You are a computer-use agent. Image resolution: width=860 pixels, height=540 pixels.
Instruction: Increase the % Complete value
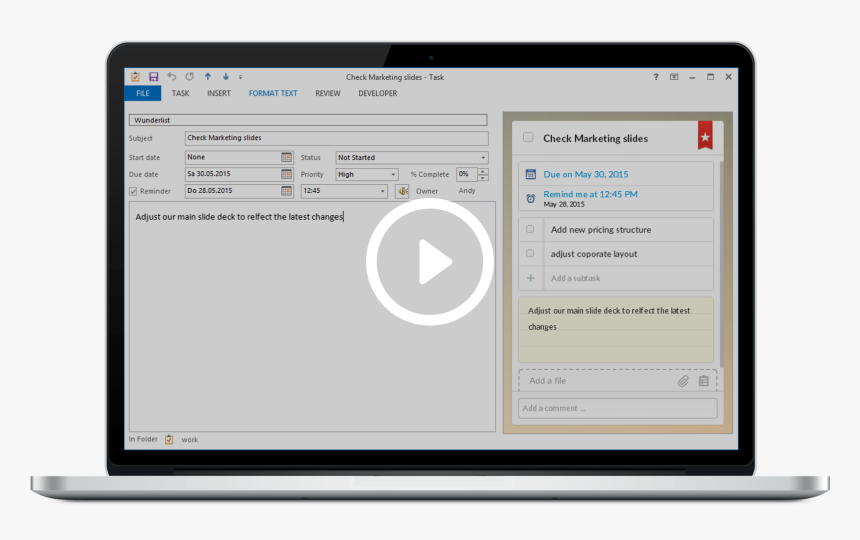483,172
